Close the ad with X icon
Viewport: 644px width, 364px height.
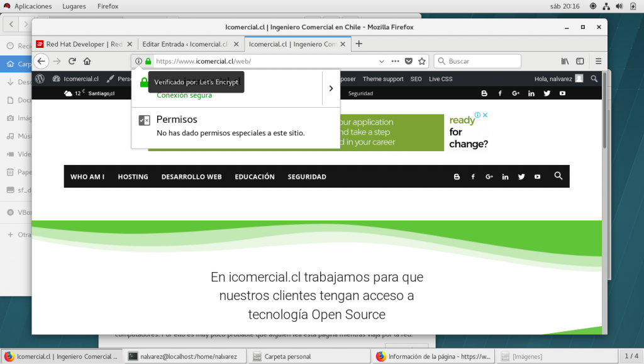click(x=485, y=115)
